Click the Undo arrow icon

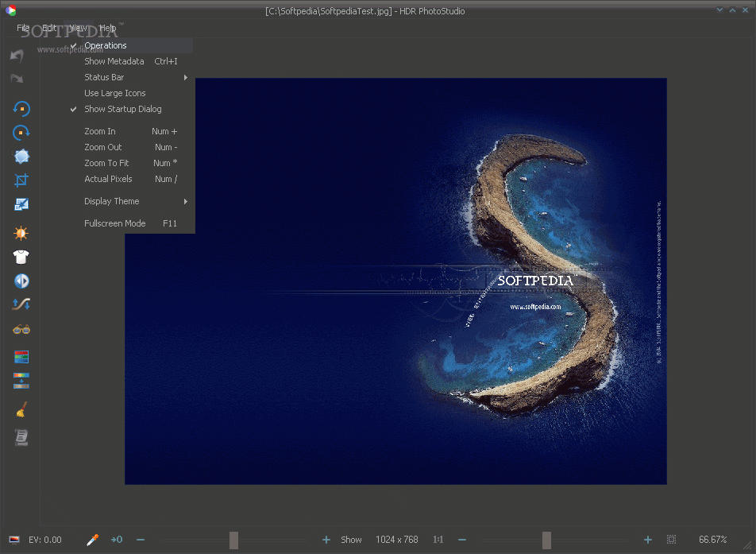pos(17,56)
